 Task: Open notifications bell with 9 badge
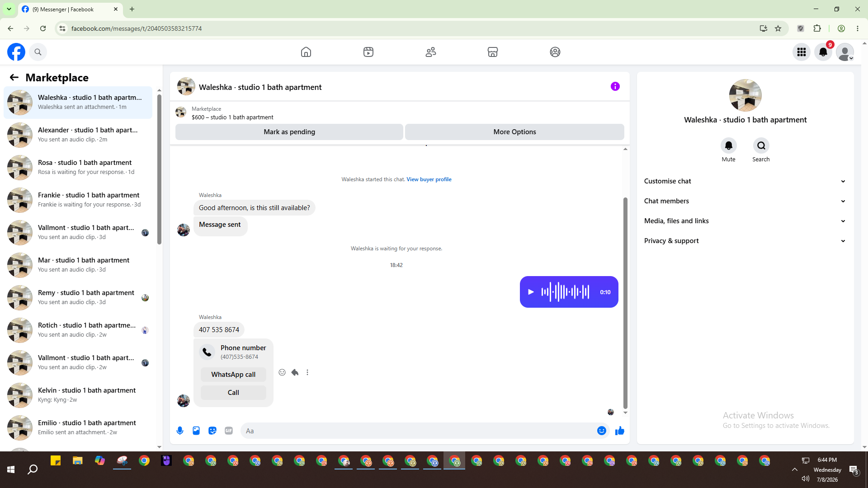[823, 52]
